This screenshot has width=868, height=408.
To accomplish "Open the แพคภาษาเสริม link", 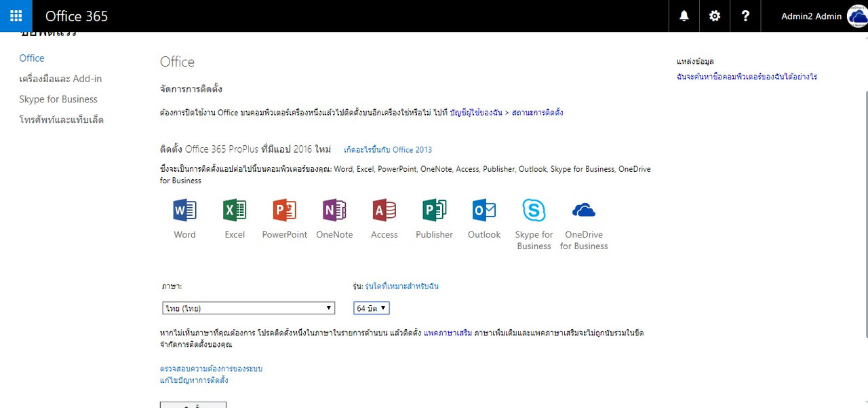I will [448, 333].
